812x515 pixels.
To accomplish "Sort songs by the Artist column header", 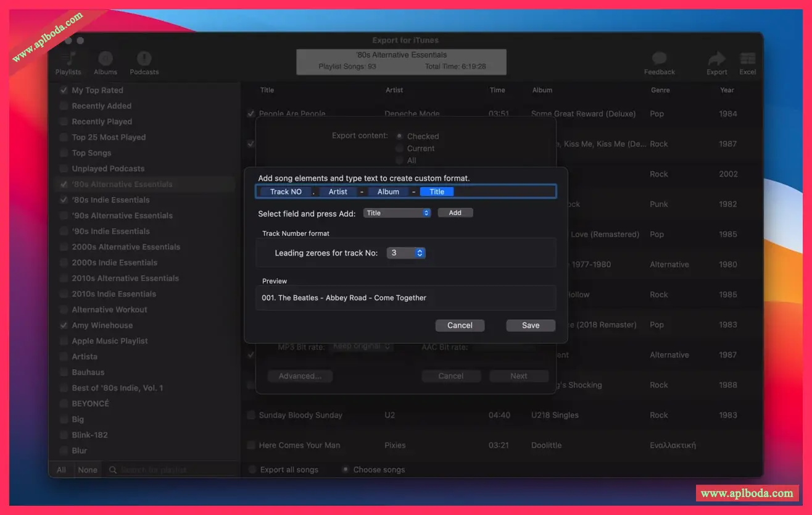I will [x=394, y=90].
